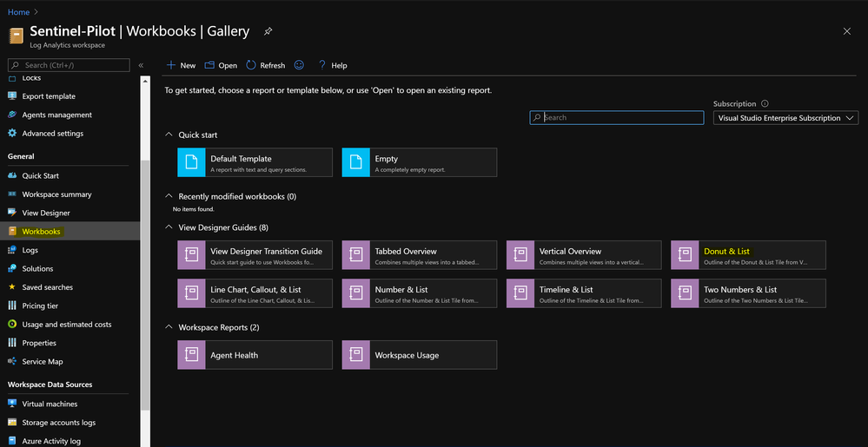Open the Tabbed Overview workbook tile
The width and height of the screenshot is (868, 447).
click(x=420, y=255)
